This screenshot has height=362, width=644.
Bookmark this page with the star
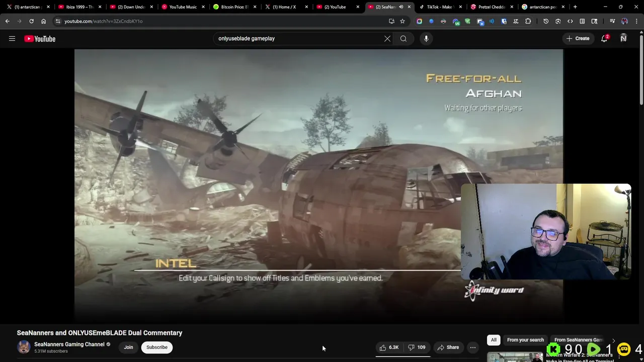click(403, 21)
